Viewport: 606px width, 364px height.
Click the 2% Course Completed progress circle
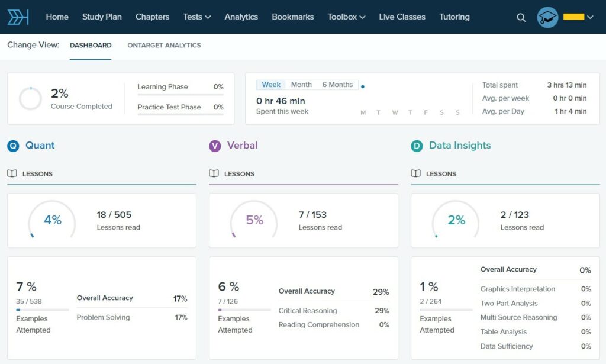pos(30,98)
